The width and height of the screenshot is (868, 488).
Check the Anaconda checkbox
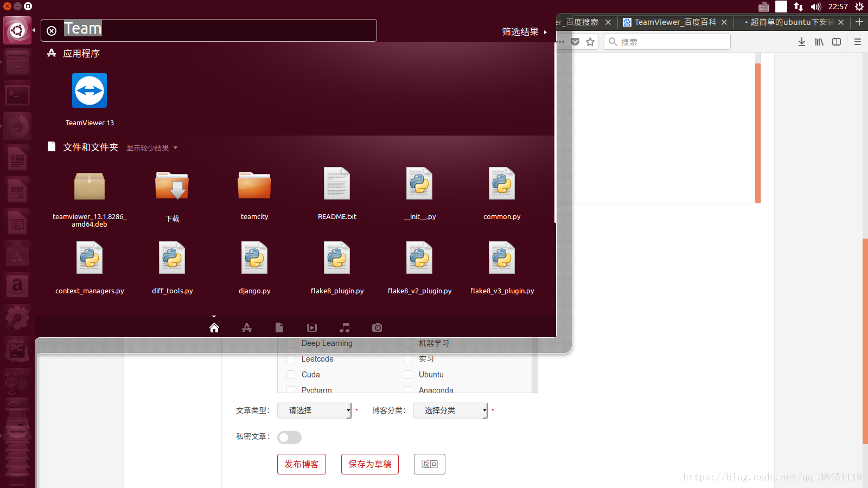pyautogui.click(x=408, y=390)
